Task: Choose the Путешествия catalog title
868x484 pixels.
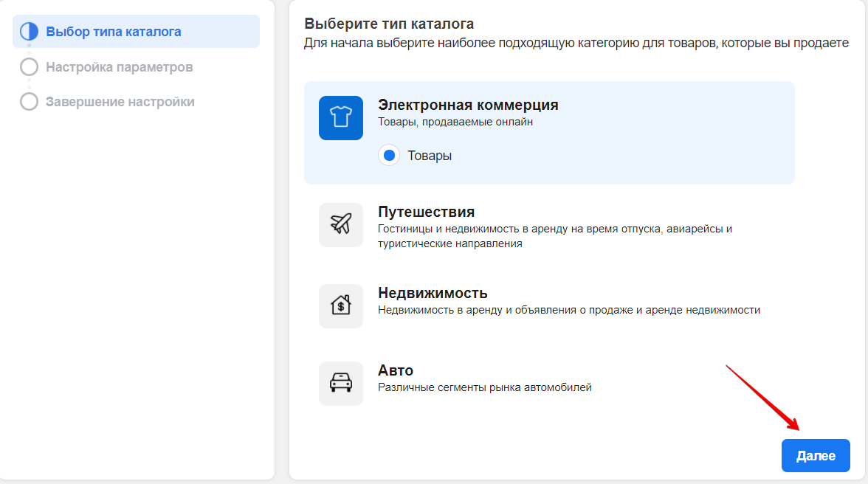Action: click(426, 212)
